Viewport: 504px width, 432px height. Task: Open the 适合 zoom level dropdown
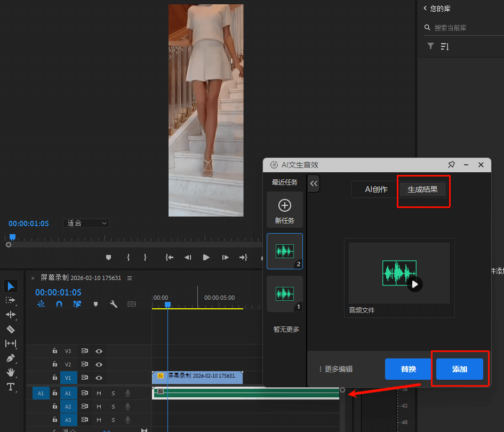[x=86, y=223]
